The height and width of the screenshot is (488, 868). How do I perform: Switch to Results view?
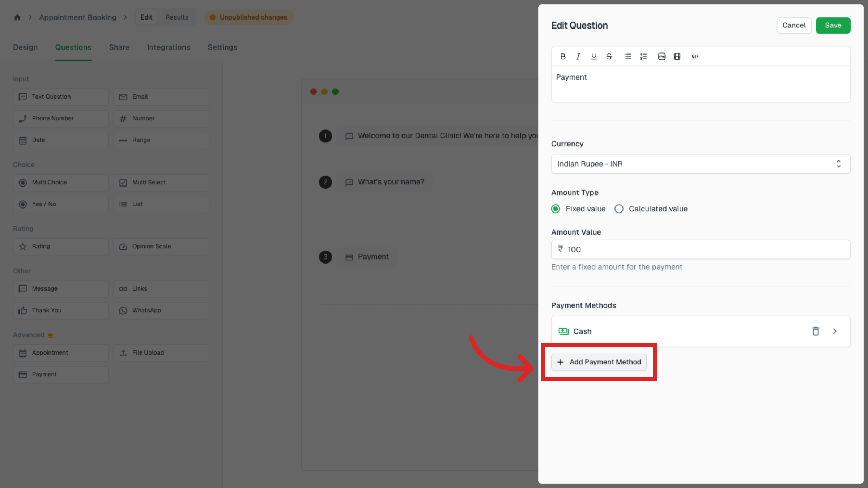[177, 17]
